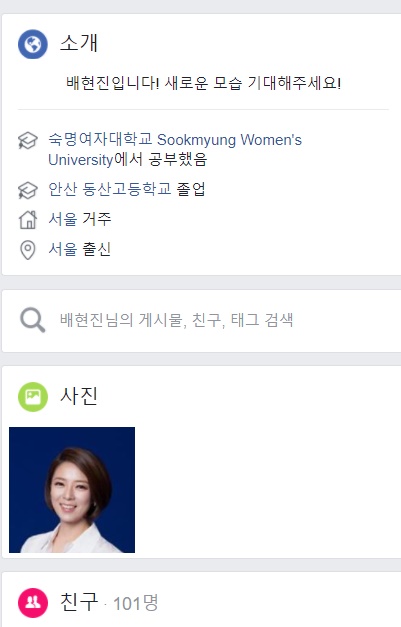Open the 서울 link in the 출신 row

point(62,249)
